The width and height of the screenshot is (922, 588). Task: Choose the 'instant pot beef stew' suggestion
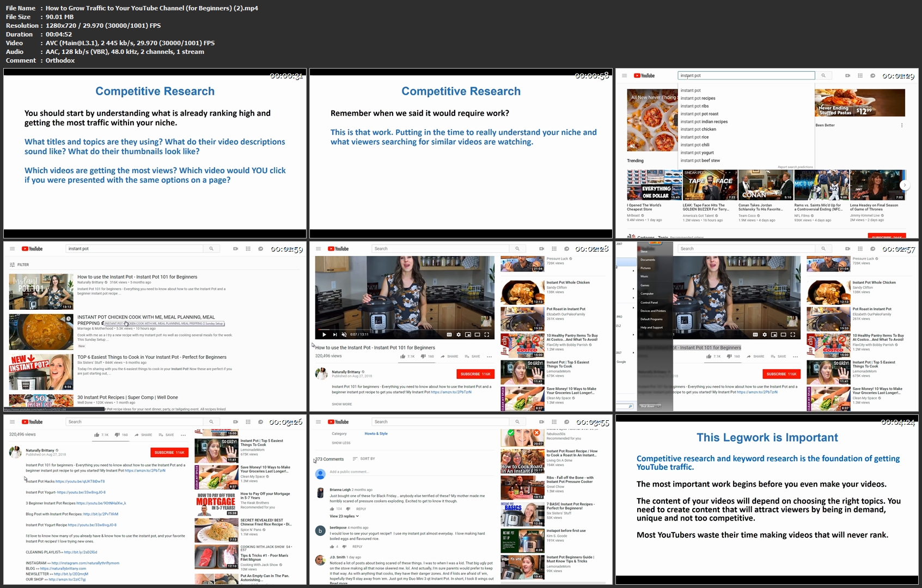[x=700, y=161]
